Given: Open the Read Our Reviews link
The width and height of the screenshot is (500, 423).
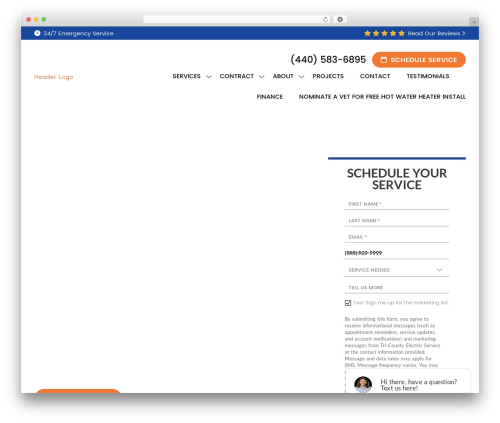Looking at the screenshot, I should coord(436,33).
